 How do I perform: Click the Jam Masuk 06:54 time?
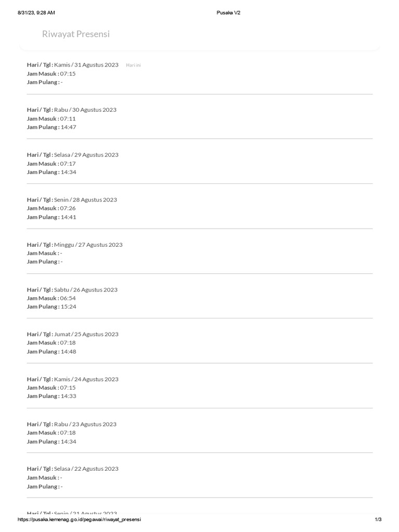click(68, 298)
